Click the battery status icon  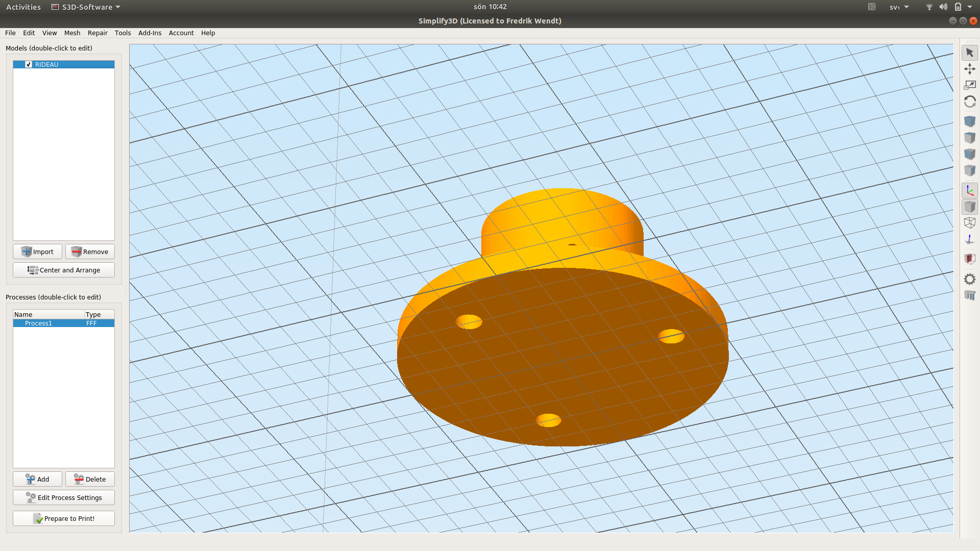coord(958,7)
